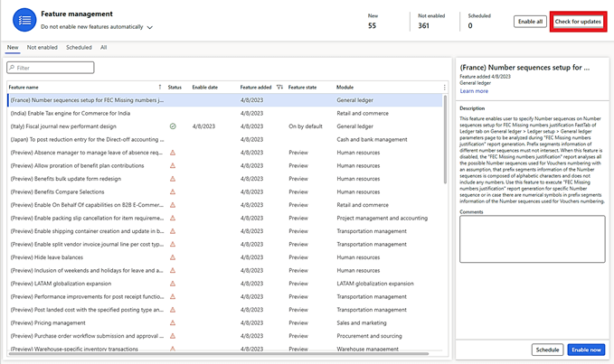Click the Comments text area
Image resolution: width=614 pixels, height=364 pixels.
(531, 238)
